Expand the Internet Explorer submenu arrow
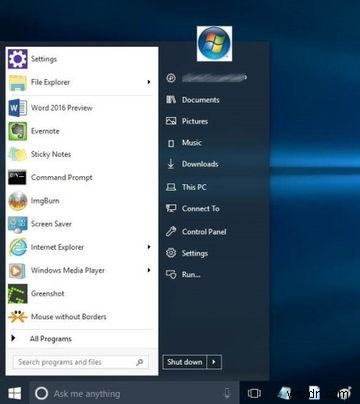 149,247
